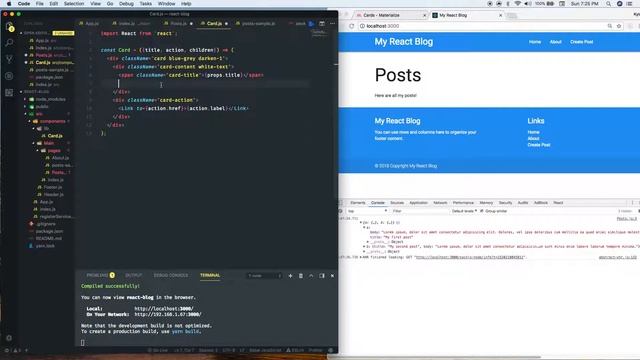Bookmark the page with star icon

pyautogui.click(x=619, y=26)
